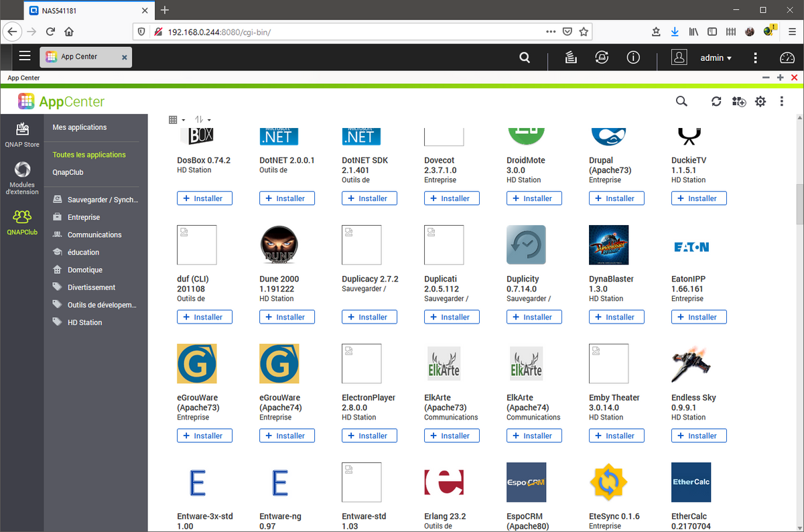804x532 pixels.
Task: Open the grid view mode dropdown
Action: [177, 119]
